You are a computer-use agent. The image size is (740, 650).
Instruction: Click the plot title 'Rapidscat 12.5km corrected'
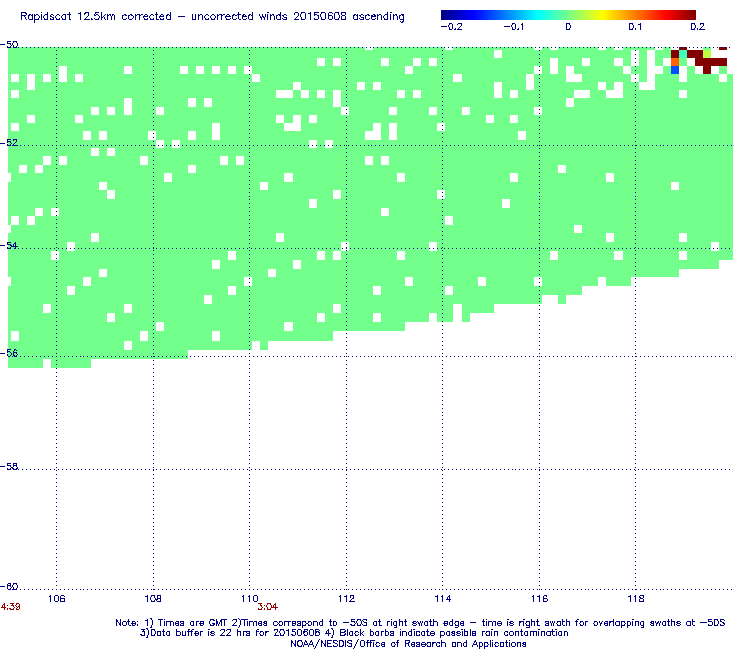[96, 17]
